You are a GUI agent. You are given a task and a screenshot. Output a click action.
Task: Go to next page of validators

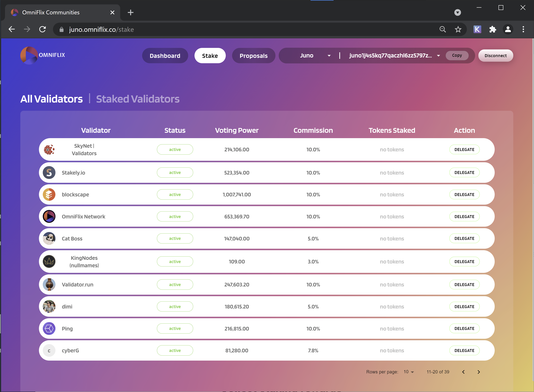479,372
